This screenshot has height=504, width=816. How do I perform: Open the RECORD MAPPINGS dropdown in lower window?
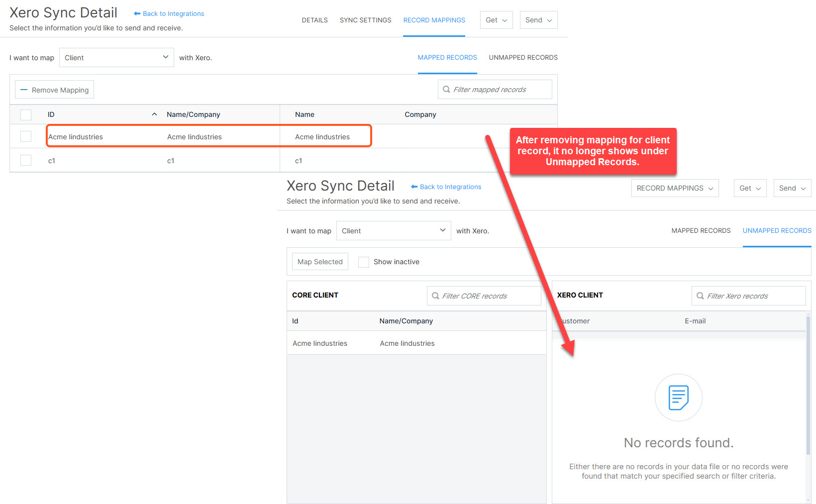pyautogui.click(x=675, y=188)
